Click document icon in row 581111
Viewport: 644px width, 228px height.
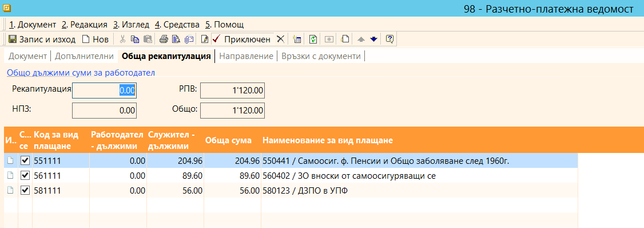(11, 190)
